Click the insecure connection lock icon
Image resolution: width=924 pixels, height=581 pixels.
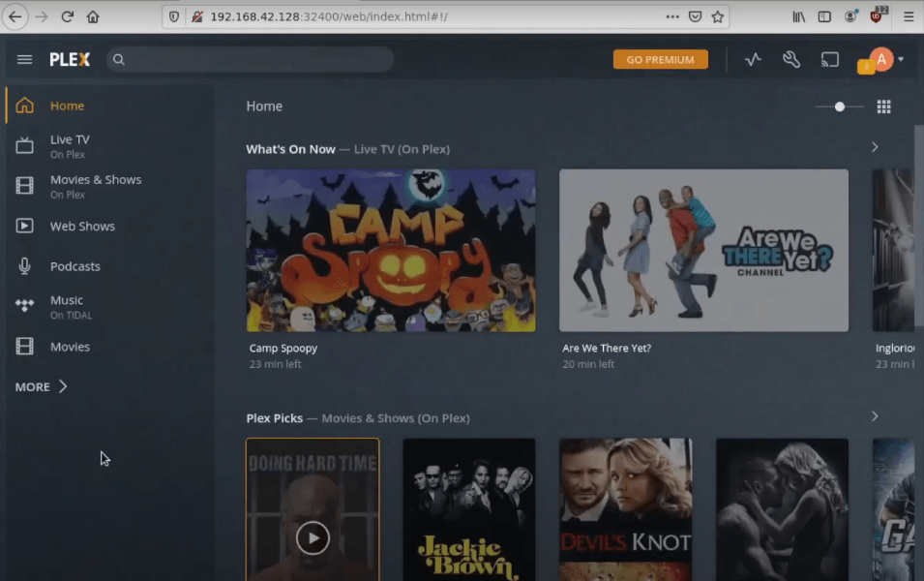pyautogui.click(x=197, y=16)
